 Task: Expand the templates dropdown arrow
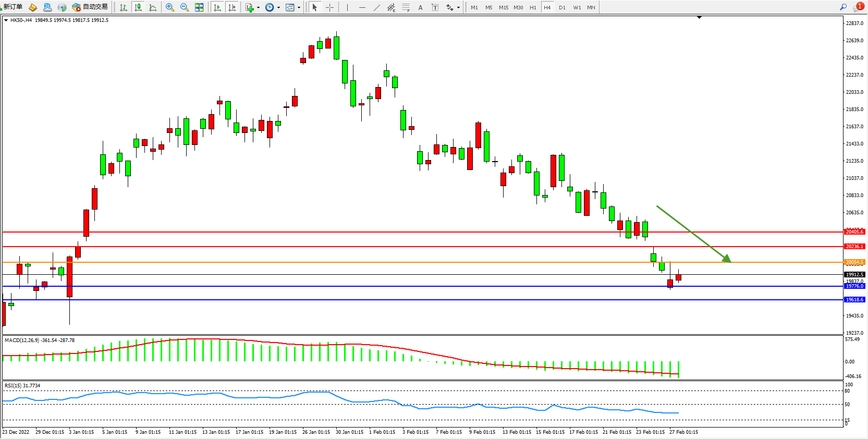click(x=299, y=7)
